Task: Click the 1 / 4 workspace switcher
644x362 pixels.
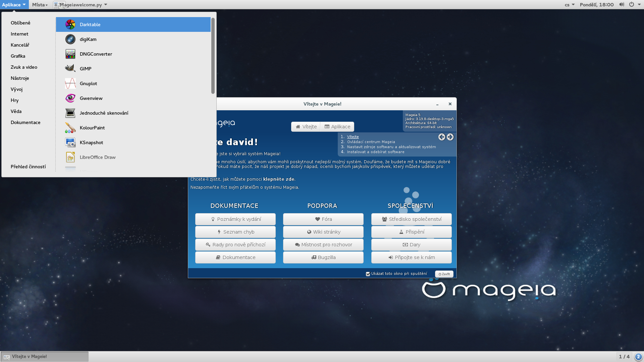Action: pos(624,357)
